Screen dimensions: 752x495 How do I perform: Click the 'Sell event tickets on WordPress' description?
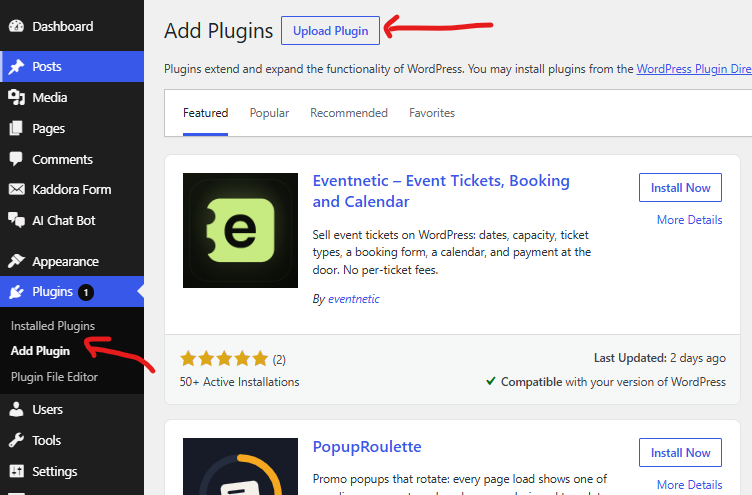pyautogui.click(x=452, y=252)
